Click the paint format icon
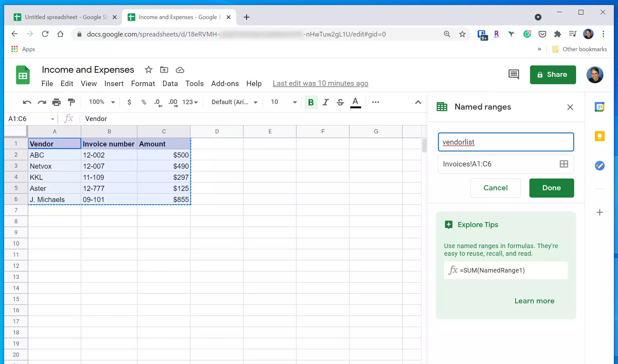The image size is (618, 364). tap(71, 102)
